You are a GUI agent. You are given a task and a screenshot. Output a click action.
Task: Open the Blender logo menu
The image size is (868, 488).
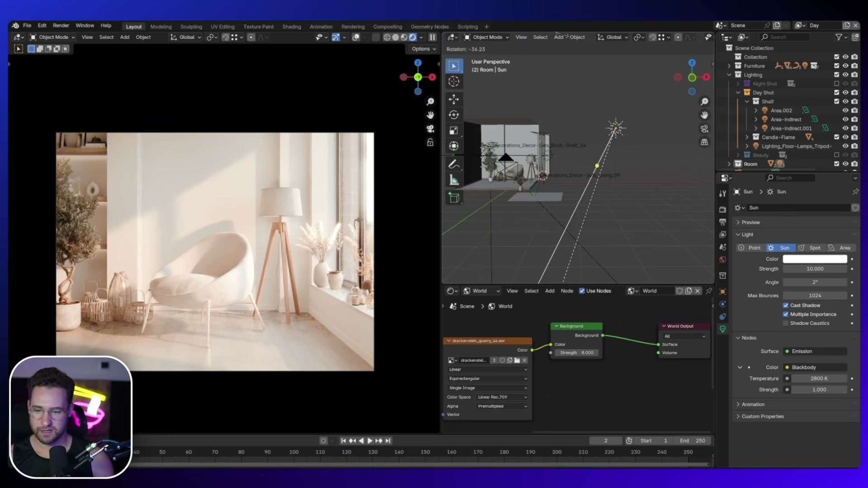pos(15,25)
